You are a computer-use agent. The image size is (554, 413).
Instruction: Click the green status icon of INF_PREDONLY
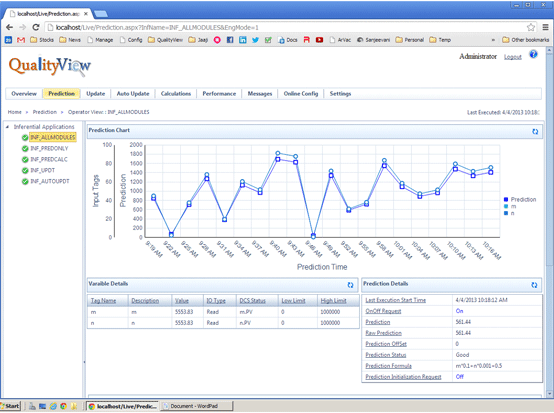(25, 148)
